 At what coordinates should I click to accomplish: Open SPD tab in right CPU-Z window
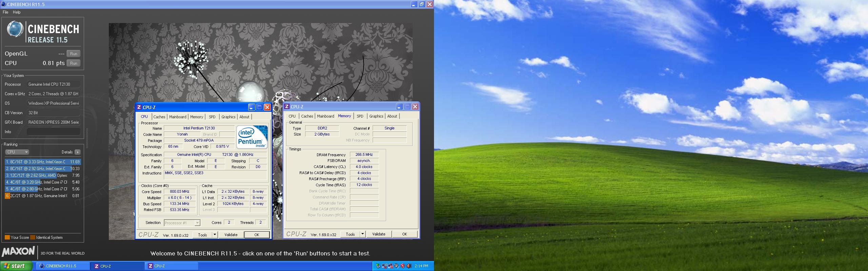[x=360, y=116]
